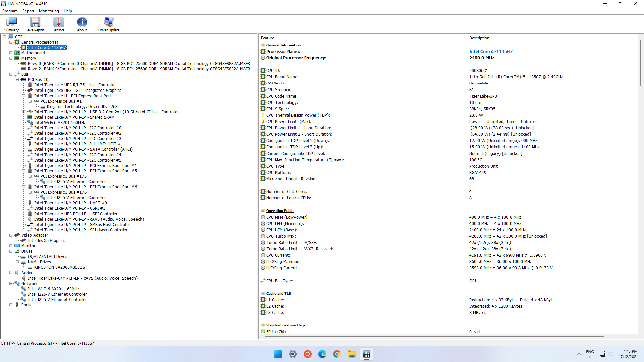Click the CPU Turbo Max row
Image resolution: width=644 pixels, height=362 pixels.
click(449, 236)
